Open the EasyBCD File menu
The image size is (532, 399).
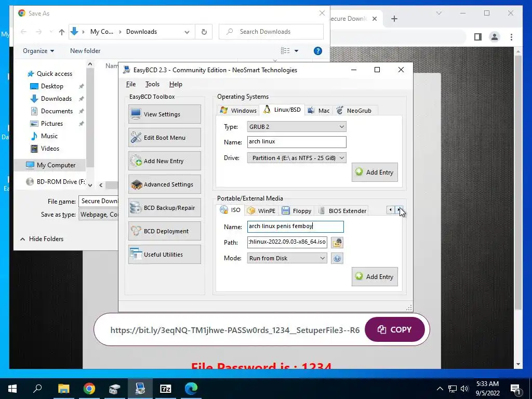(x=130, y=84)
